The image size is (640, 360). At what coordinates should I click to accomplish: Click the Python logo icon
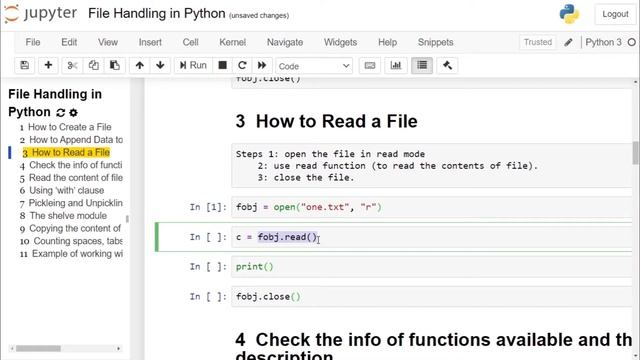pos(569,14)
